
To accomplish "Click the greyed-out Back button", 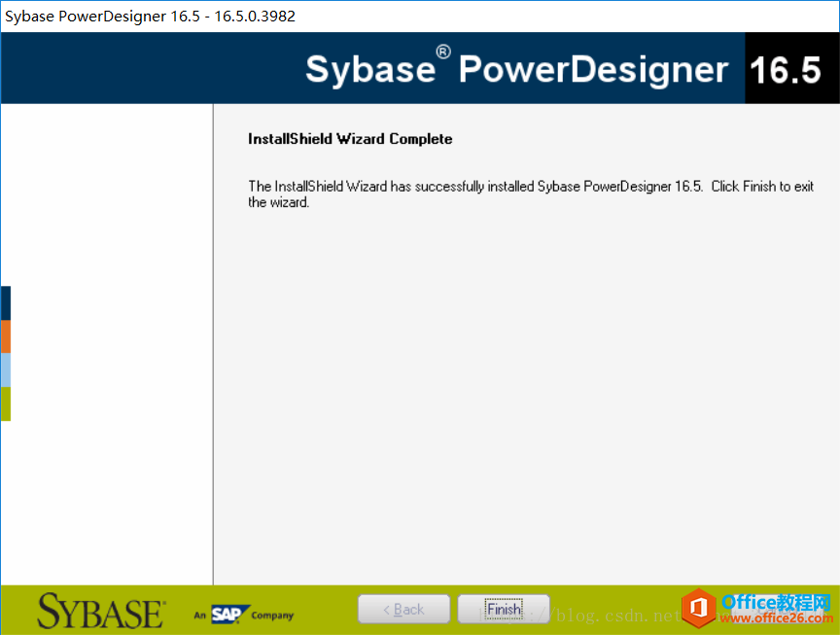I will click(403, 610).
